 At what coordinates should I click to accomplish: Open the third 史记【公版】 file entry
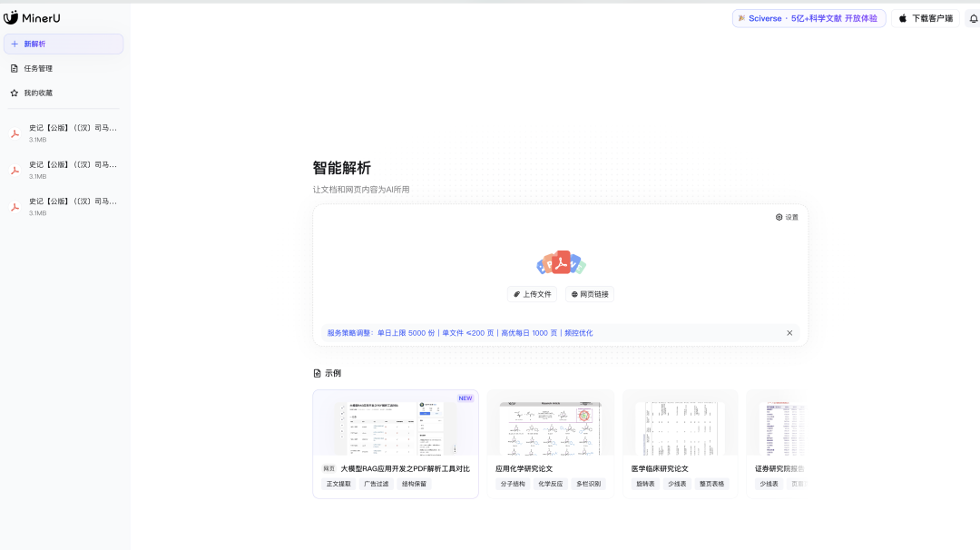[x=64, y=207]
